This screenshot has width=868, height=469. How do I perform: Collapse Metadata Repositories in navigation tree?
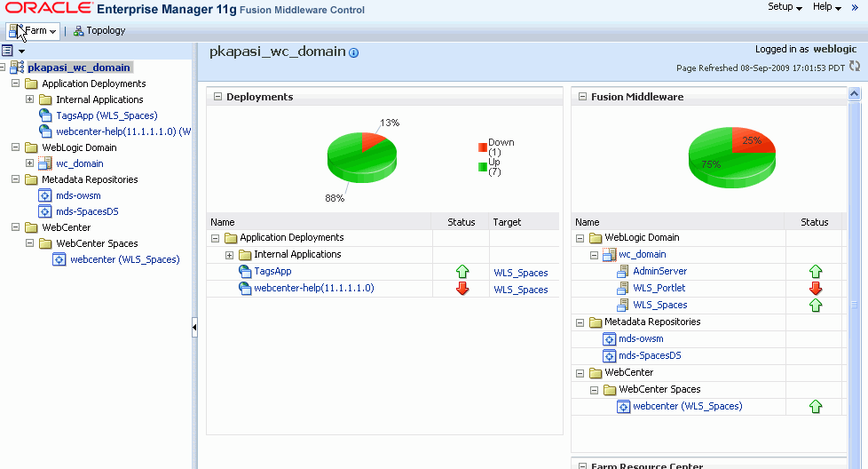click(x=15, y=180)
